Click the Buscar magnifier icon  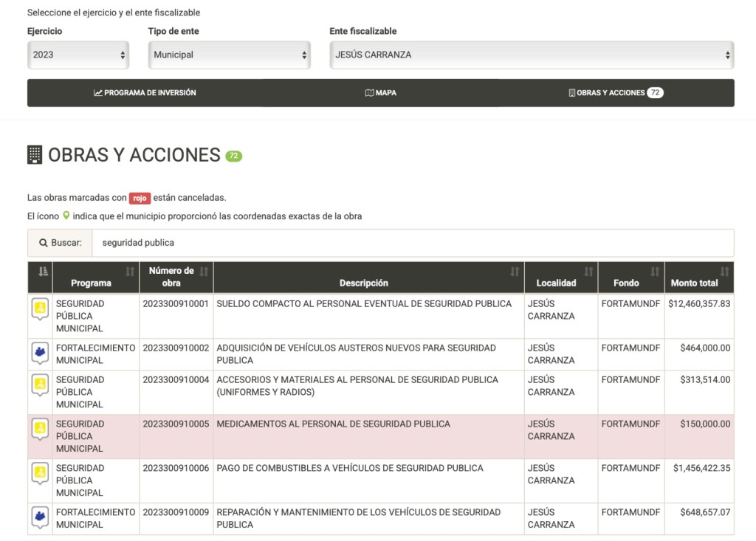click(44, 243)
